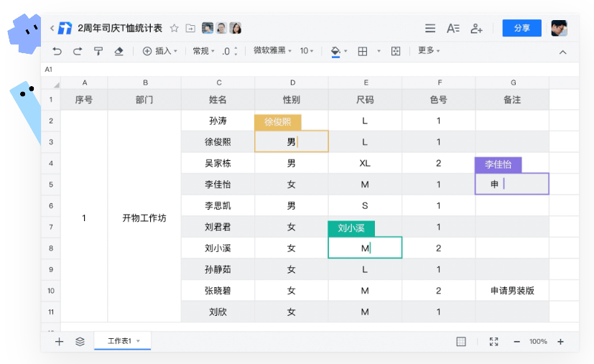Open the 更多 toolbar menu
594x364 pixels.
coord(429,51)
